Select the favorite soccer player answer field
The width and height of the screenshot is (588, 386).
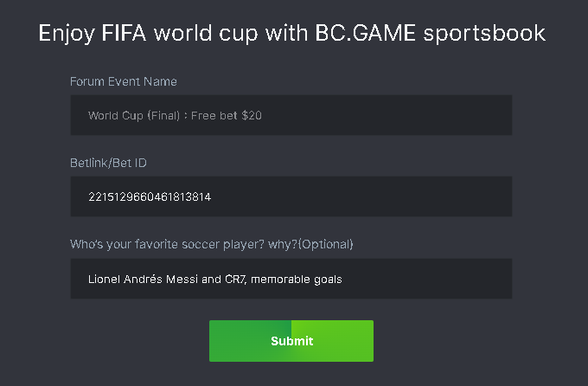coord(291,279)
